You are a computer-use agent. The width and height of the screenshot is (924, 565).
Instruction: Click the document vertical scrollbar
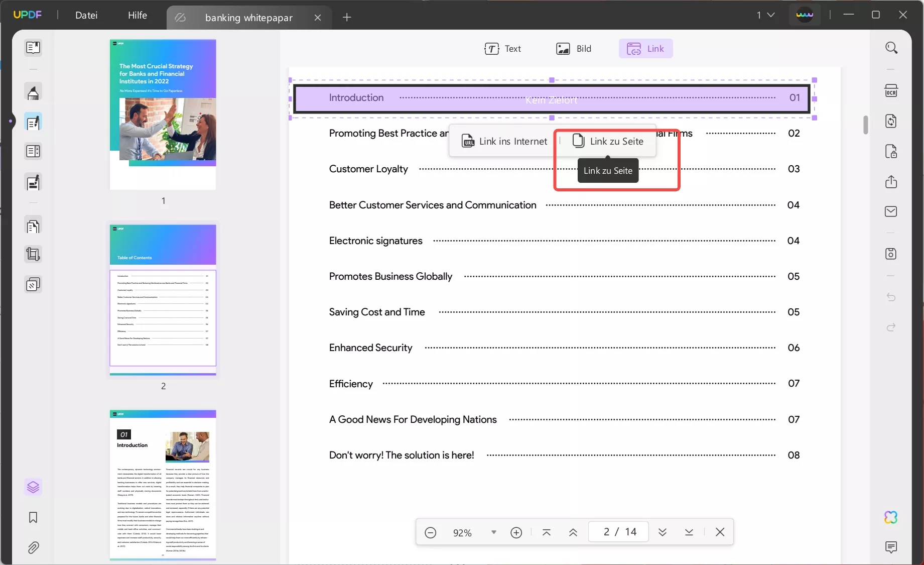pyautogui.click(x=866, y=125)
